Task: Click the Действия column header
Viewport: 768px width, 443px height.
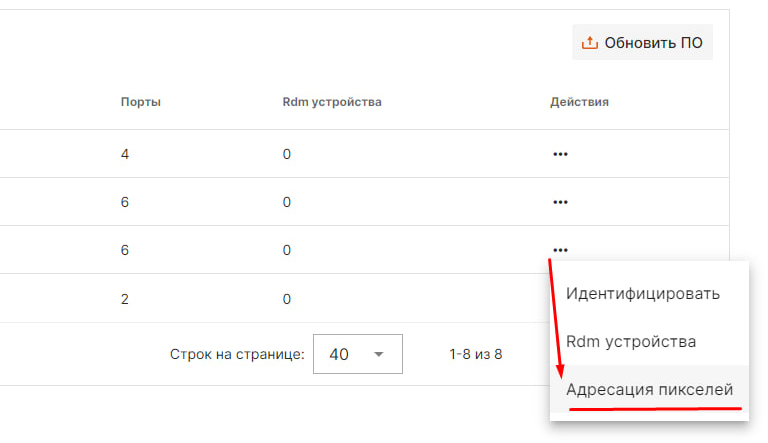Action: point(579,102)
